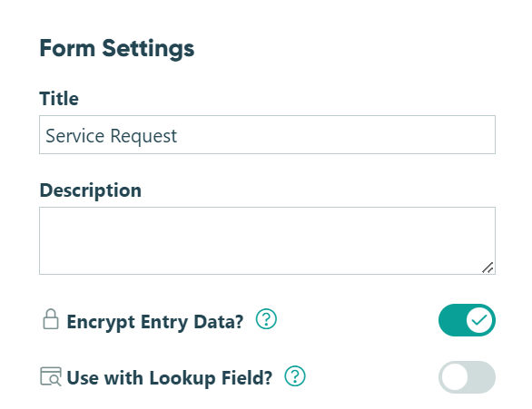532x409 pixels.
Task: Click the white knob of Lookup Field switch
Action: click(x=455, y=377)
